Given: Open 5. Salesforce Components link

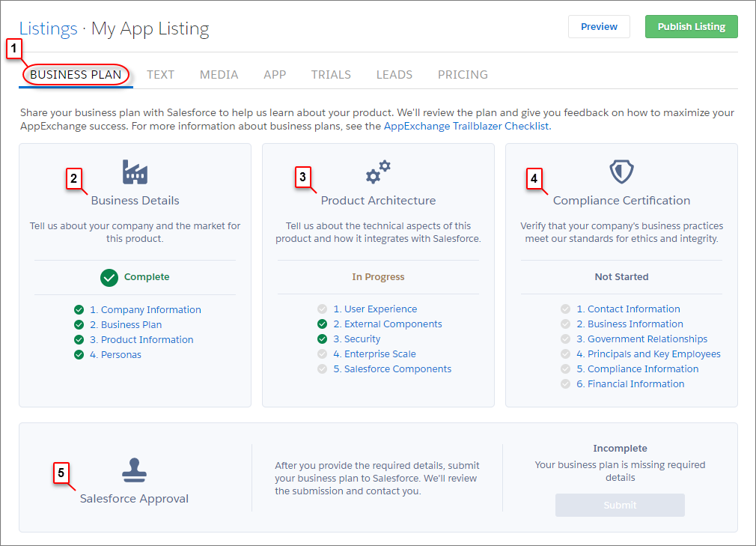Looking at the screenshot, I should coord(392,368).
